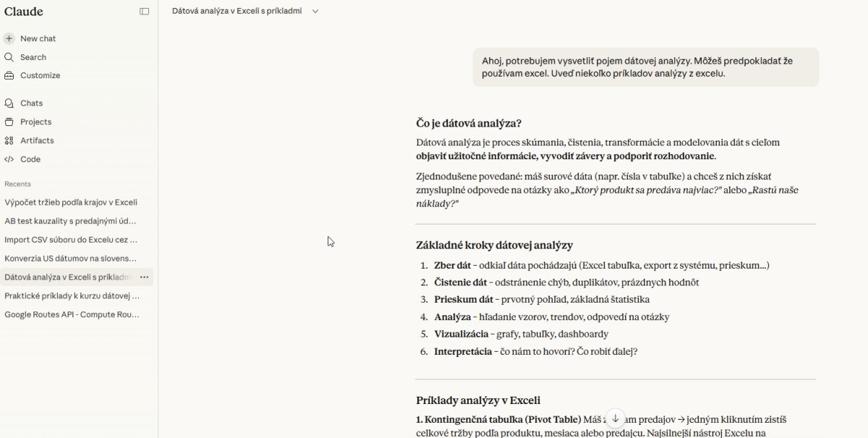The width and height of the screenshot is (868, 438).
Task: Click the Chats speech bubble icon
Action: point(9,103)
